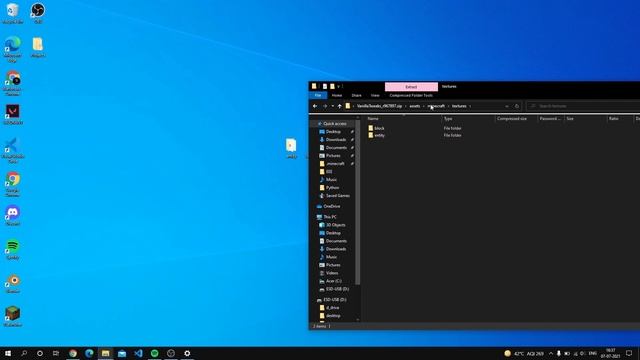Image resolution: width=640 pixels, height=360 pixels.
Task: Open recent locations dropdown beside forward arrow
Action: pos(333,106)
